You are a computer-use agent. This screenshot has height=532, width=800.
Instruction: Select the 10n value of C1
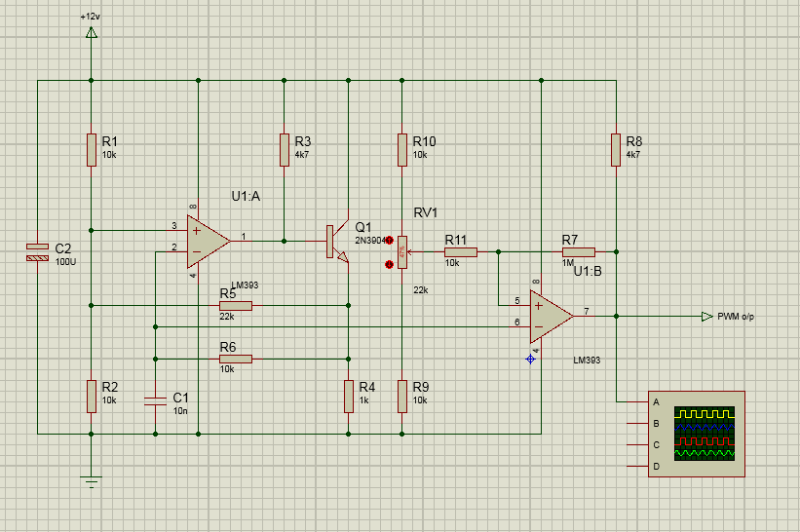(180, 411)
